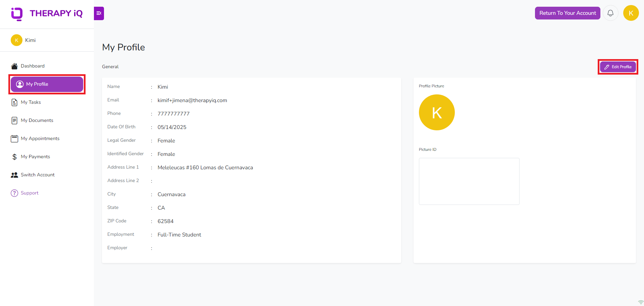Open My Documents via its sidebar icon

tap(14, 120)
